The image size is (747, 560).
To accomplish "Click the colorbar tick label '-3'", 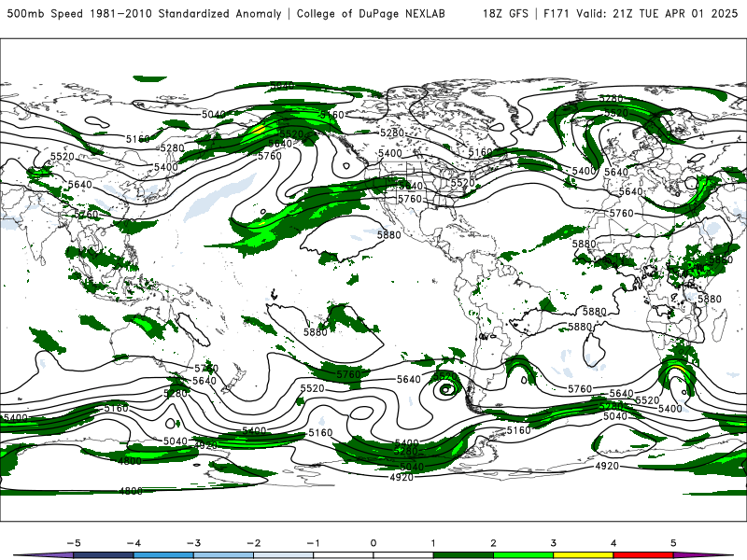I will 193,543.
